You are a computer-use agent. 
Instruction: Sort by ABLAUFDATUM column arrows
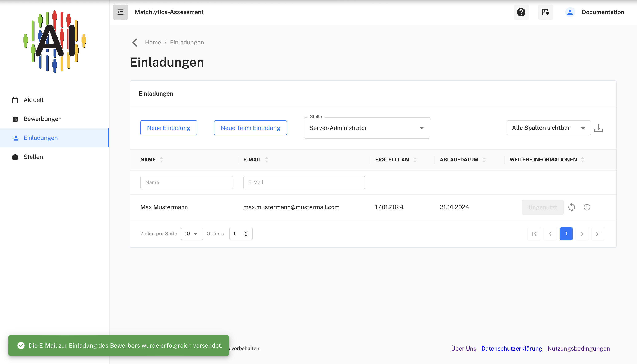pyautogui.click(x=484, y=159)
